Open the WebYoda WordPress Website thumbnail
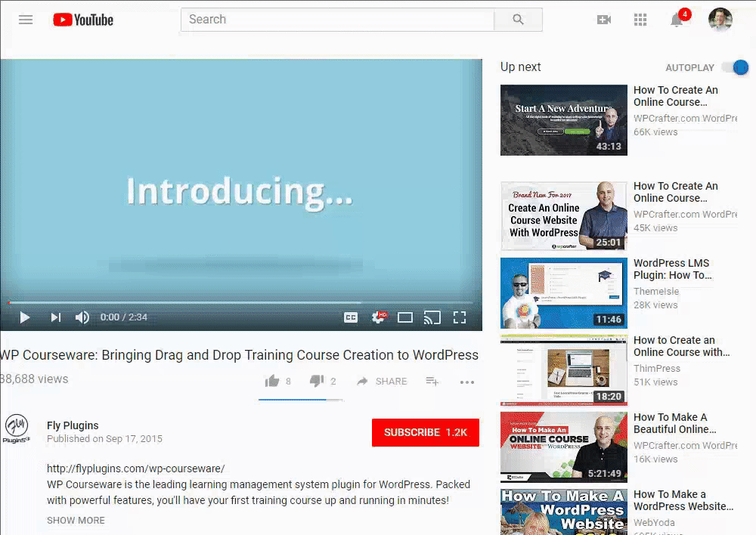756x535 pixels. [564, 512]
